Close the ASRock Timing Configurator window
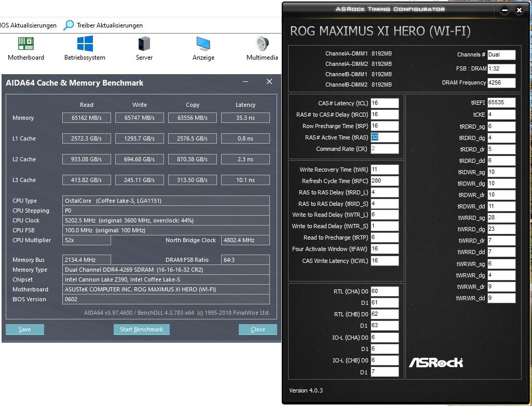532x406 pixels. point(519,10)
